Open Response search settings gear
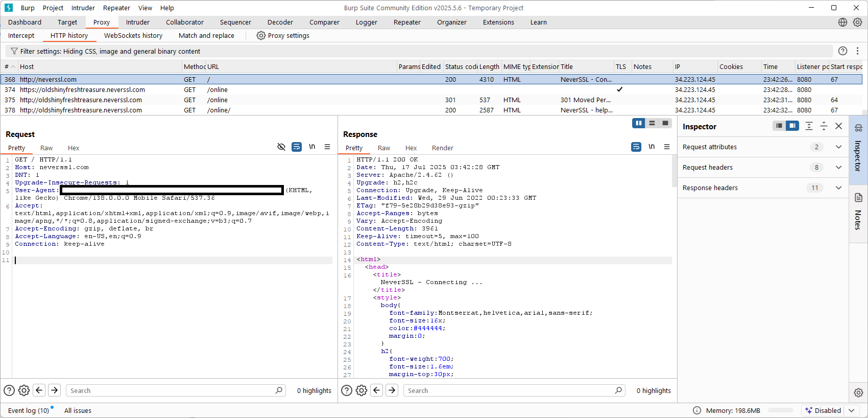 pos(361,390)
